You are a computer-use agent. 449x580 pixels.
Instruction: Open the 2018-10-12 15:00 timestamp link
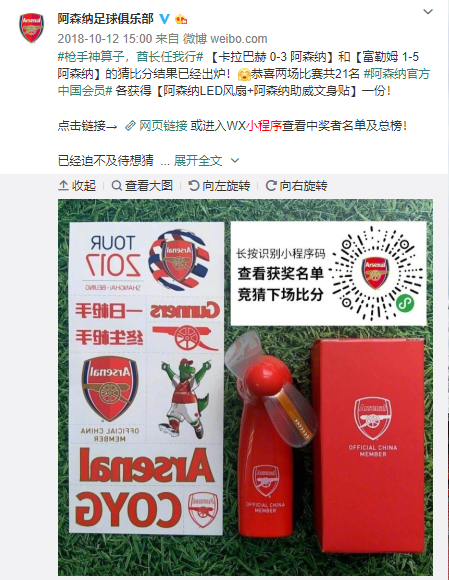click(x=105, y=38)
